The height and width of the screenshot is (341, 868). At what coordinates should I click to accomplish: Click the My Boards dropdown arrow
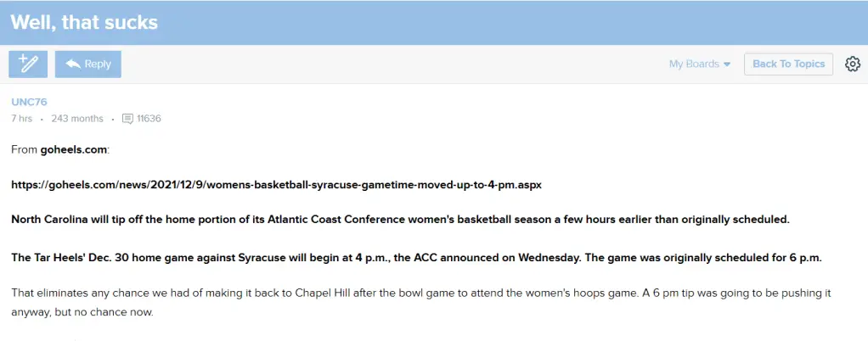coord(727,64)
